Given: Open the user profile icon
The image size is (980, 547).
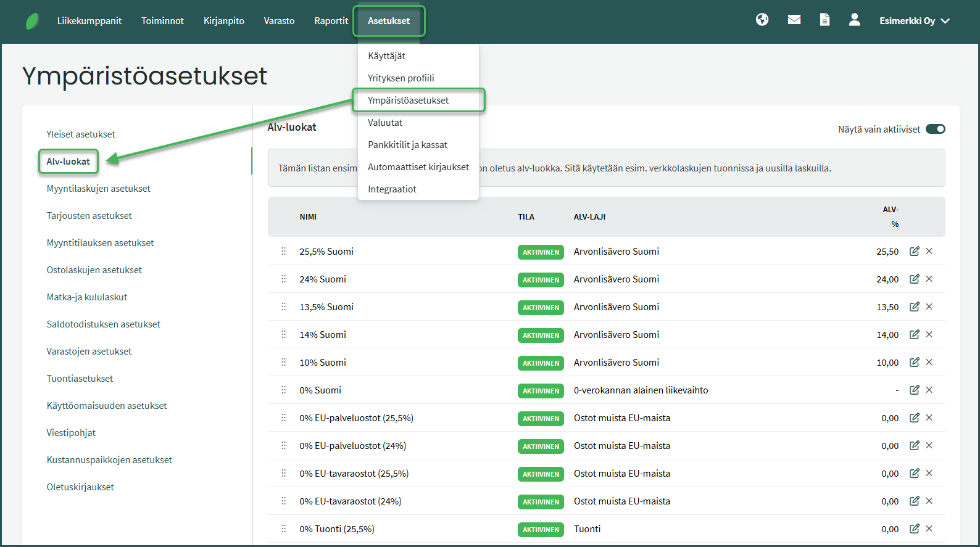Looking at the screenshot, I should (854, 20).
